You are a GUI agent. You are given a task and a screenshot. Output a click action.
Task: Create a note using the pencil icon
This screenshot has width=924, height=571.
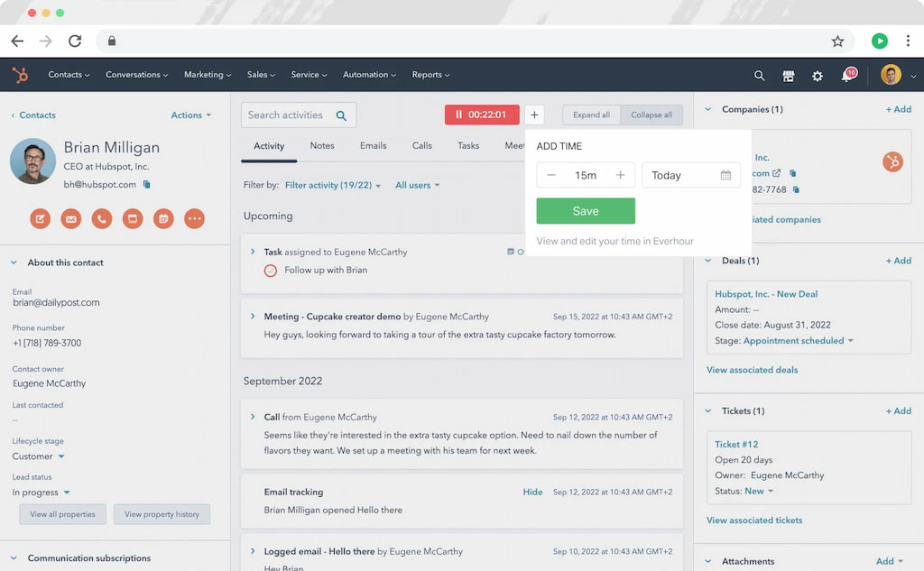(x=40, y=218)
